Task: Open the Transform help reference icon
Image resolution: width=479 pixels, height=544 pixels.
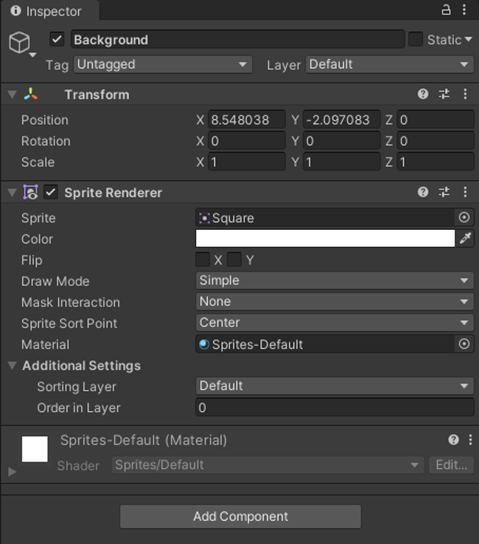Action: point(423,94)
